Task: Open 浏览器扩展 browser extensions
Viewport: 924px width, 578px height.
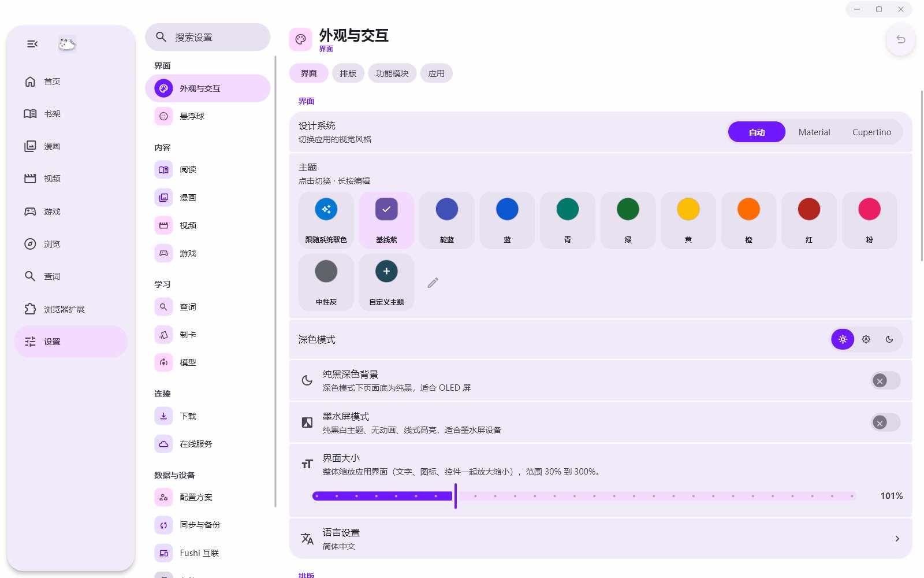Action: point(70,309)
